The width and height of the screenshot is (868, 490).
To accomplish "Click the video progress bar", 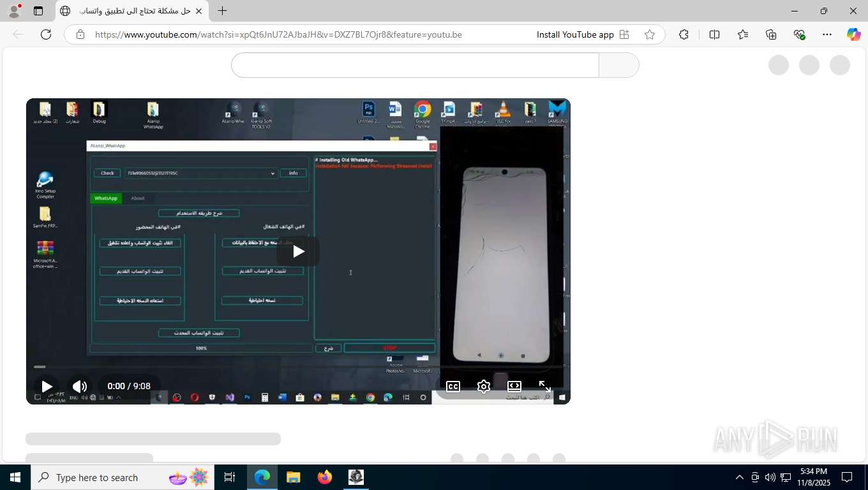I will (298, 367).
